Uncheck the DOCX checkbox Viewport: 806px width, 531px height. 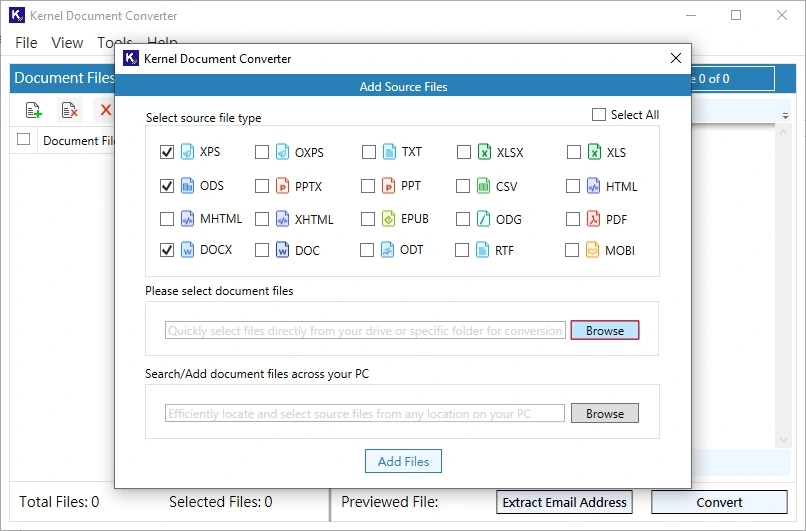pyautogui.click(x=167, y=250)
